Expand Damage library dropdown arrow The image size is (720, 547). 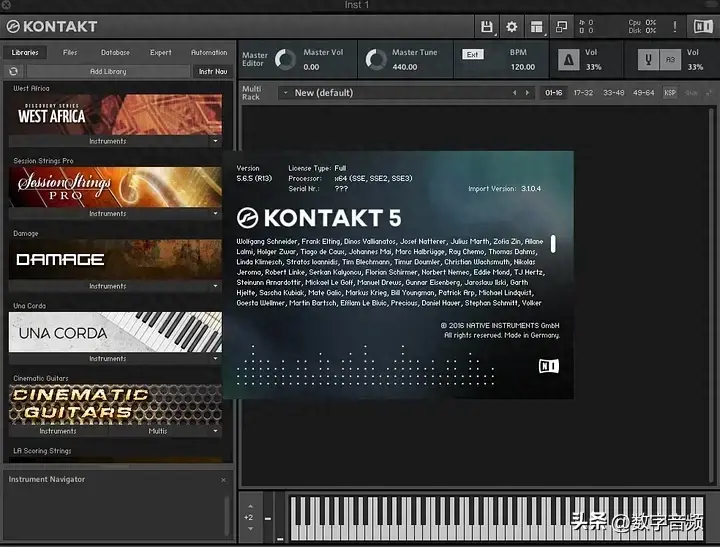pos(215,286)
